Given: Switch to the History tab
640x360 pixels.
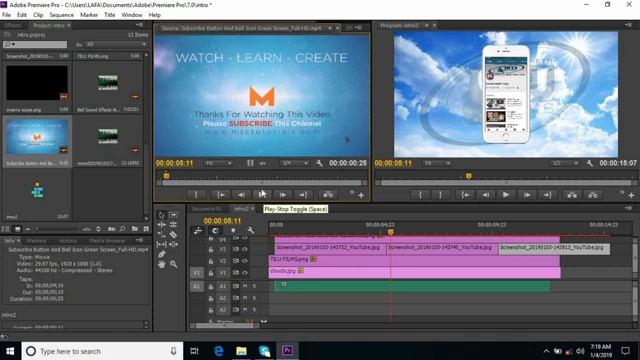Looking at the screenshot, I should (x=68, y=241).
